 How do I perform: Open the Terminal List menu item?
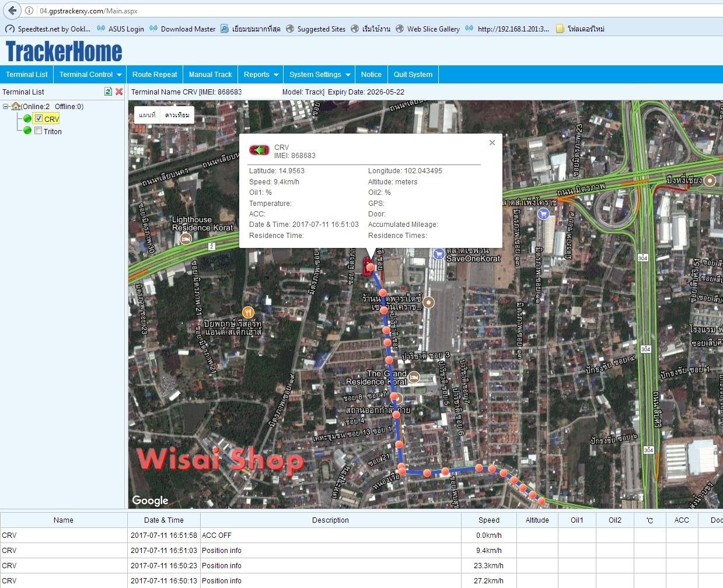pos(27,74)
